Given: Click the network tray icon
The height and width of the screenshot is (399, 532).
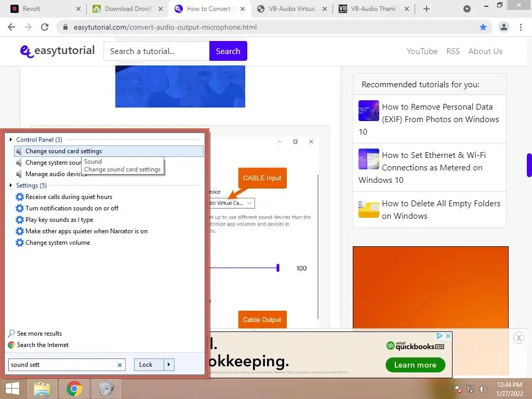Looking at the screenshot, I should 471,389.
